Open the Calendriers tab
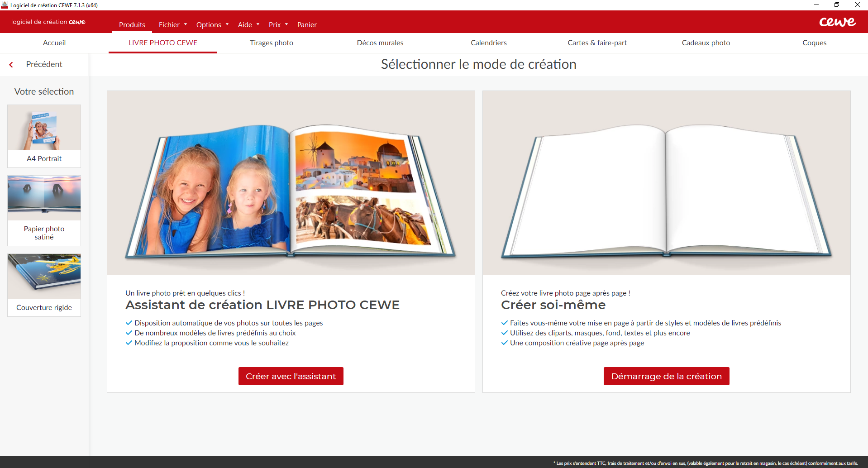 click(x=488, y=43)
